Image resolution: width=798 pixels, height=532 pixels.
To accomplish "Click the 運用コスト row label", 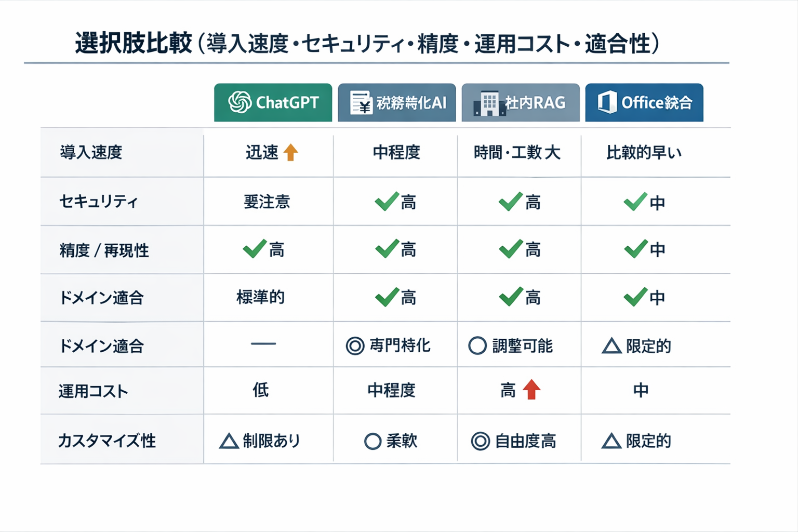I will pyautogui.click(x=94, y=391).
